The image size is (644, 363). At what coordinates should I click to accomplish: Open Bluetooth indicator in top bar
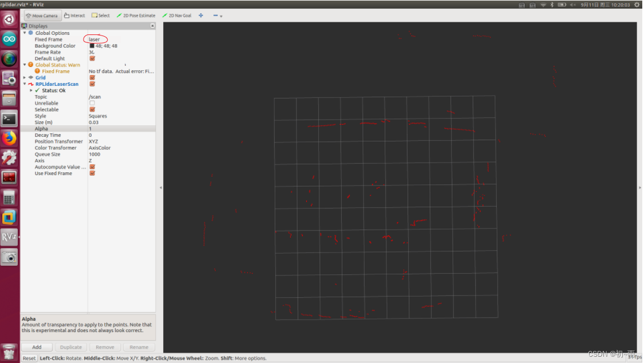(552, 5)
